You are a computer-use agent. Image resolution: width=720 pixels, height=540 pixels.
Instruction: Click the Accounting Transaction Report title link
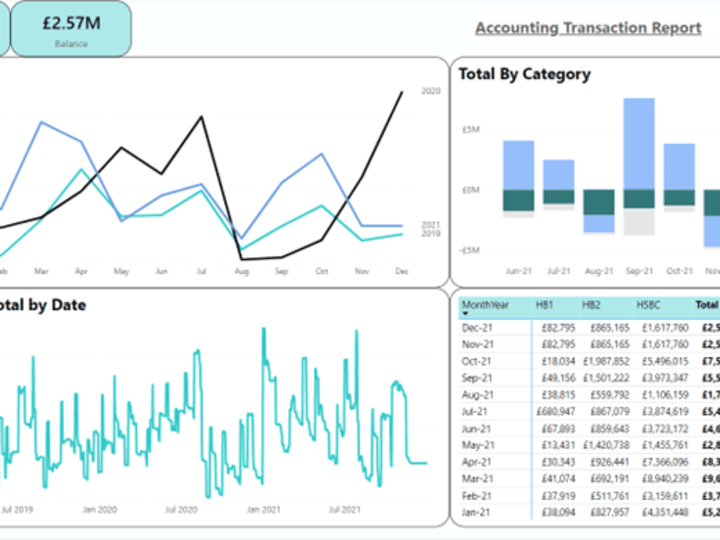[x=588, y=28]
